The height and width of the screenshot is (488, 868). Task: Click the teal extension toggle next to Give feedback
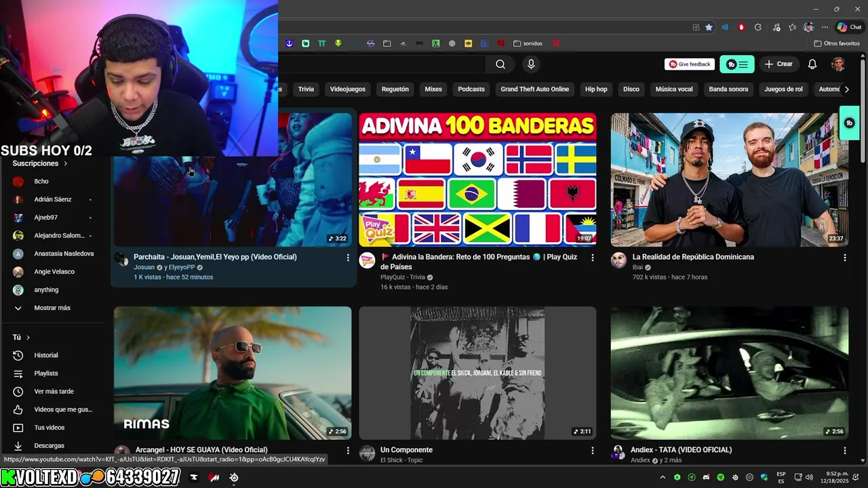(x=737, y=64)
